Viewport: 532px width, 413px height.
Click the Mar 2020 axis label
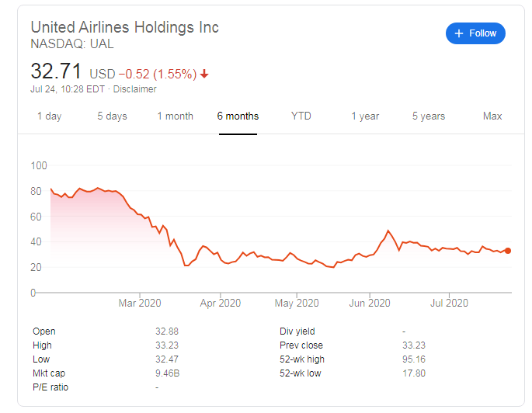click(x=139, y=304)
